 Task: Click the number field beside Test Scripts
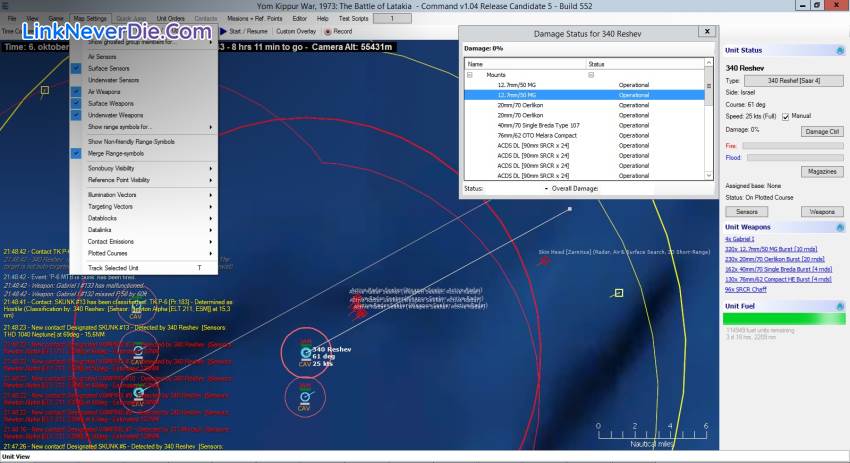click(392, 18)
